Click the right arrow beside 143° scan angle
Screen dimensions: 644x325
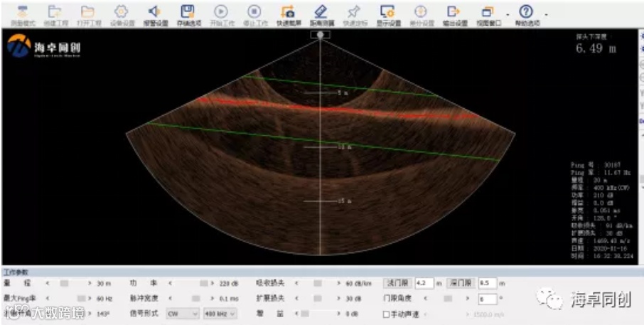[90, 314]
